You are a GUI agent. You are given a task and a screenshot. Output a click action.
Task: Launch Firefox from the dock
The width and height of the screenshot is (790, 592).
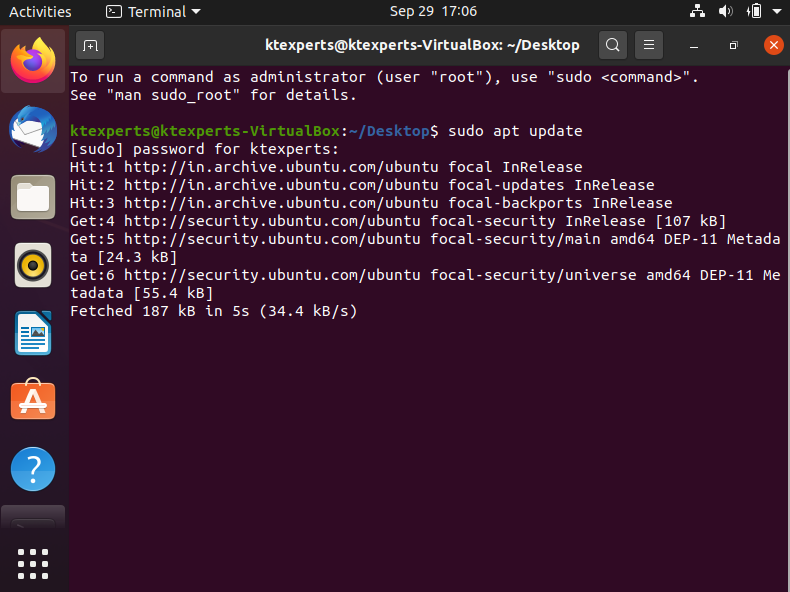pos(33,61)
